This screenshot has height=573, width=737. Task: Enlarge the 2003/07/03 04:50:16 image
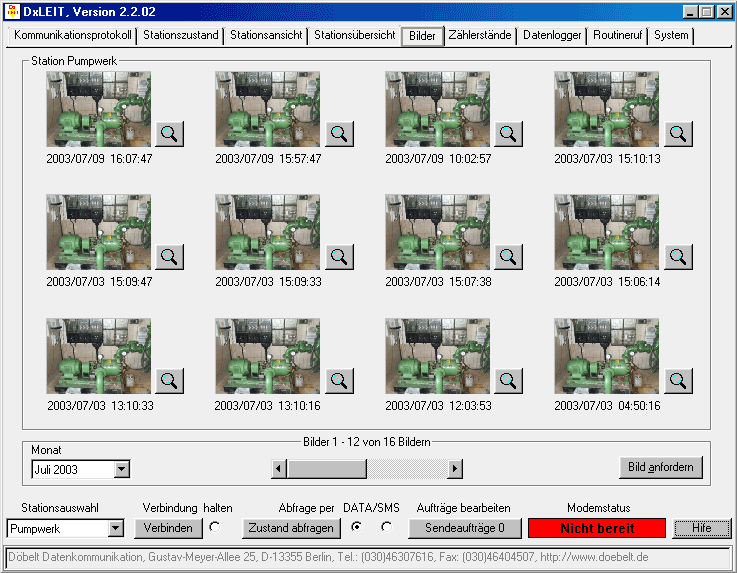pos(679,381)
